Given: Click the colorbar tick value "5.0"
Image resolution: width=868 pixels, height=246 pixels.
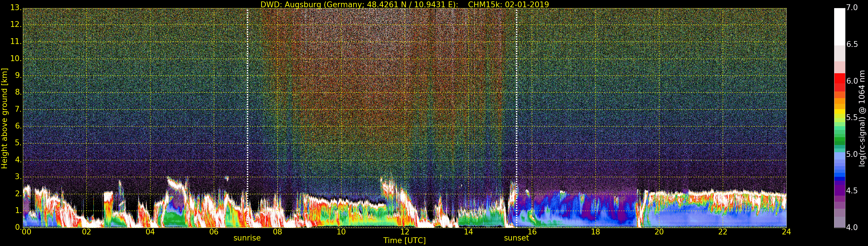Looking at the screenshot, I should [x=852, y=154].
